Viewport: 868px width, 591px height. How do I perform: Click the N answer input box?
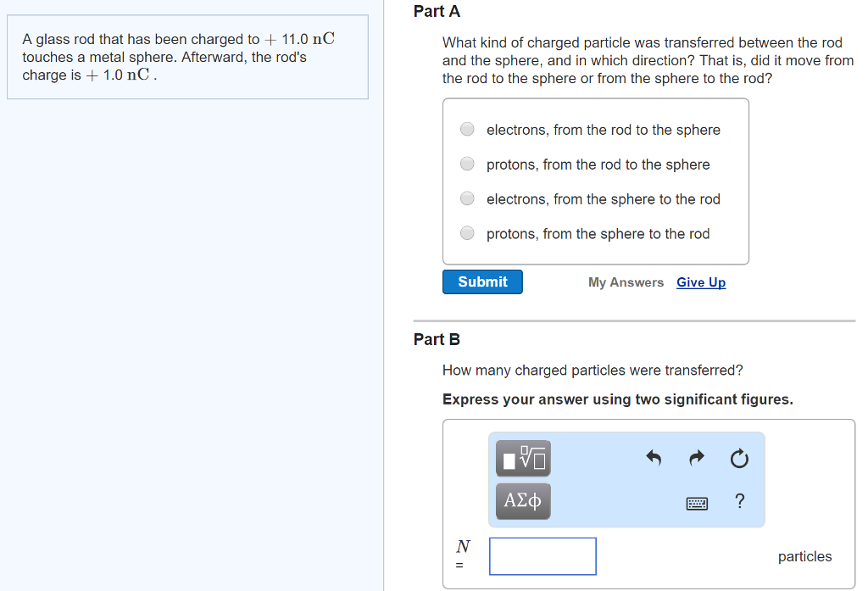point(542,556)
